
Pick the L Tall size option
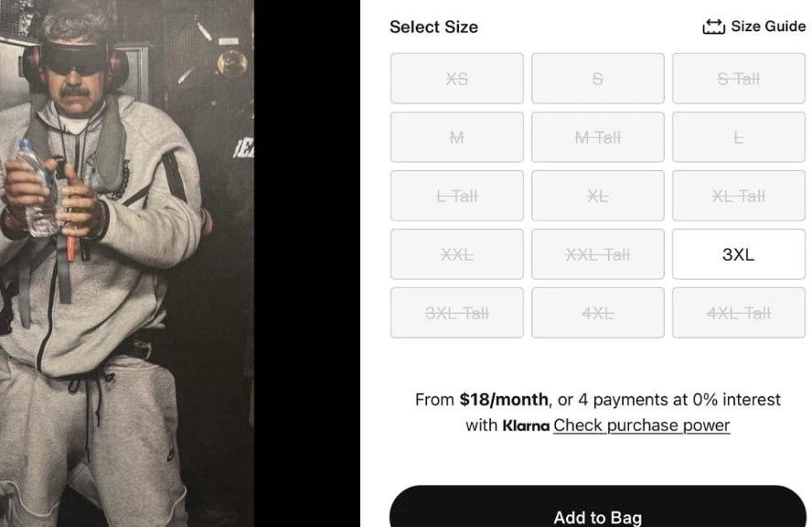457,196
